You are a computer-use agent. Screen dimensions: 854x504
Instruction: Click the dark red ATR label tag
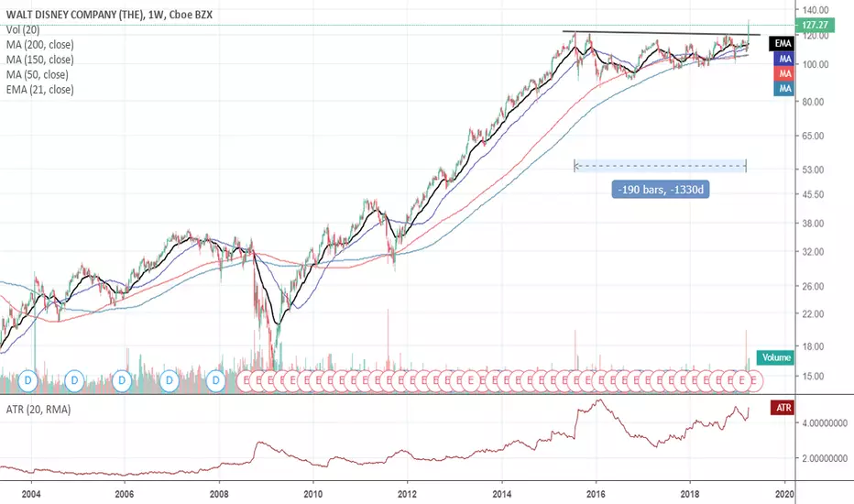(783, 408)
